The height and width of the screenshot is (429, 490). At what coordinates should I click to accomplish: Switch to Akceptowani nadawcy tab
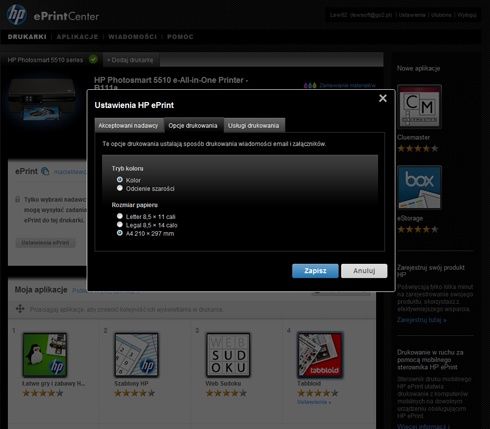click(129, 126)
